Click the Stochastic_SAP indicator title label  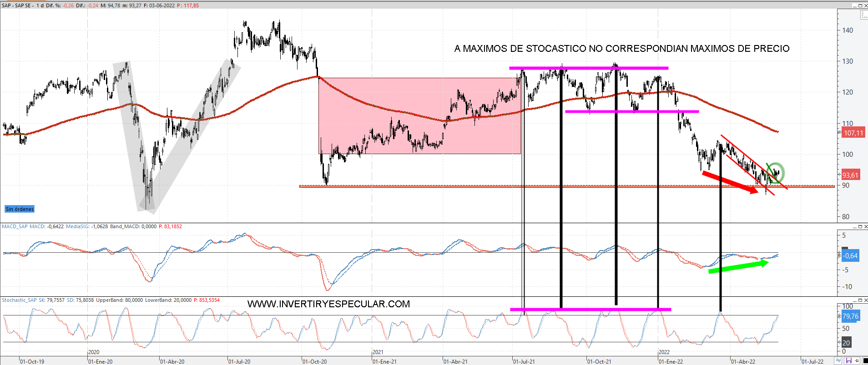pos(19,300)
